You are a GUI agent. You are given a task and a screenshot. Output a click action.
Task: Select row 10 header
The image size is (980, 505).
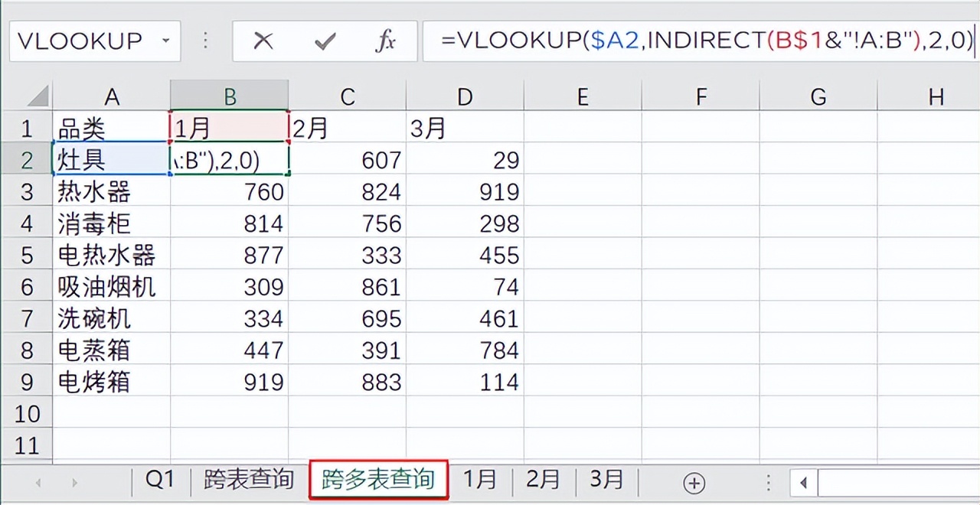pyautogui.click(x=27, y=413)
